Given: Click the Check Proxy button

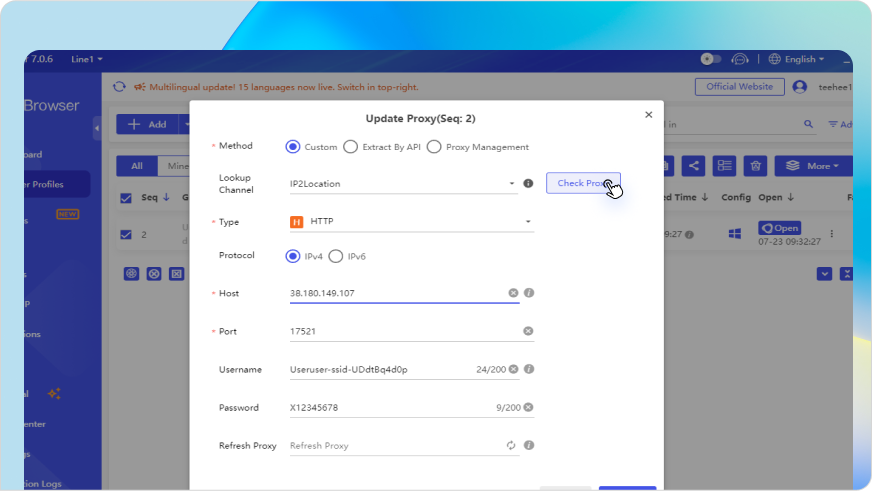Looking at the screenshot, I should 583,183.
